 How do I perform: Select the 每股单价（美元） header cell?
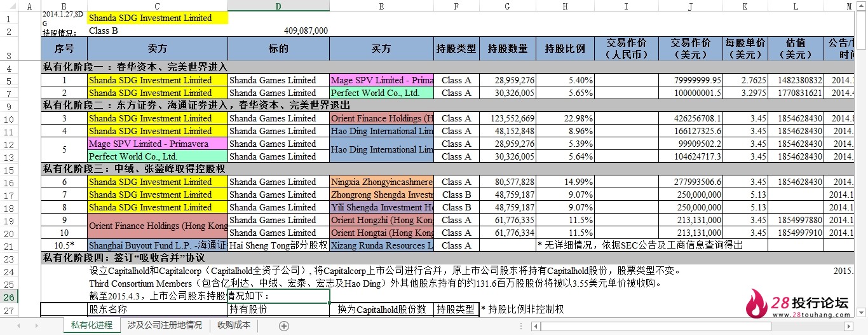pos(745,49)
